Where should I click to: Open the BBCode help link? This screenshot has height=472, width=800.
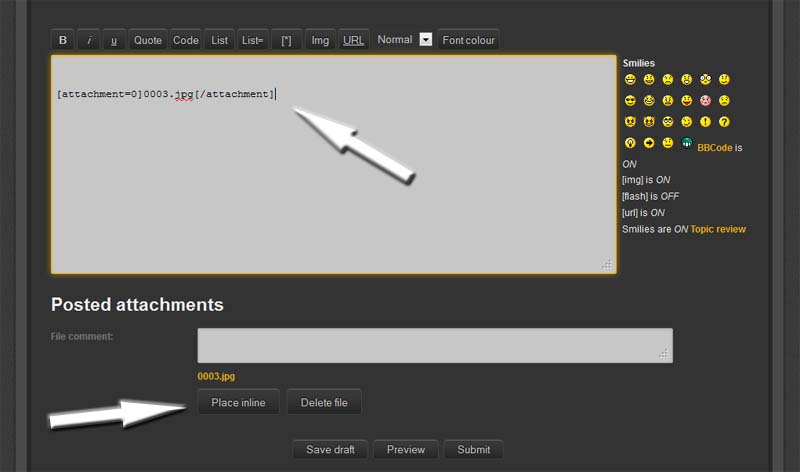[714, 147]
